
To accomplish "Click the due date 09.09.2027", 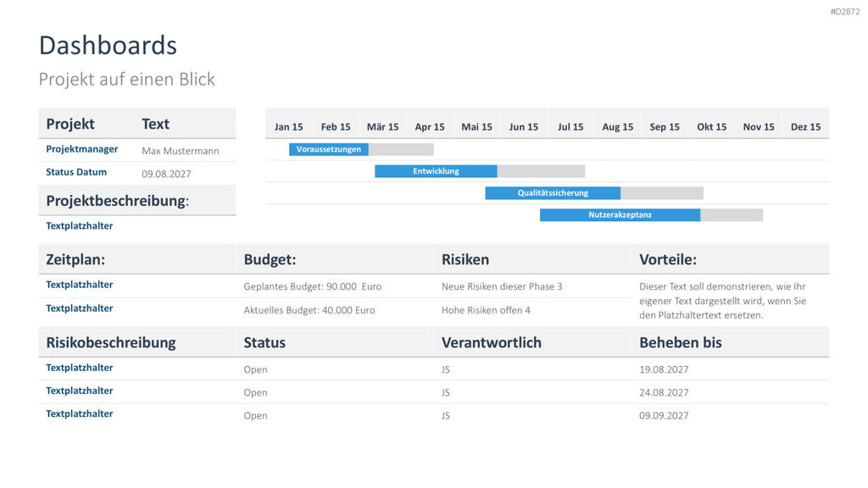I will point(664,416).
